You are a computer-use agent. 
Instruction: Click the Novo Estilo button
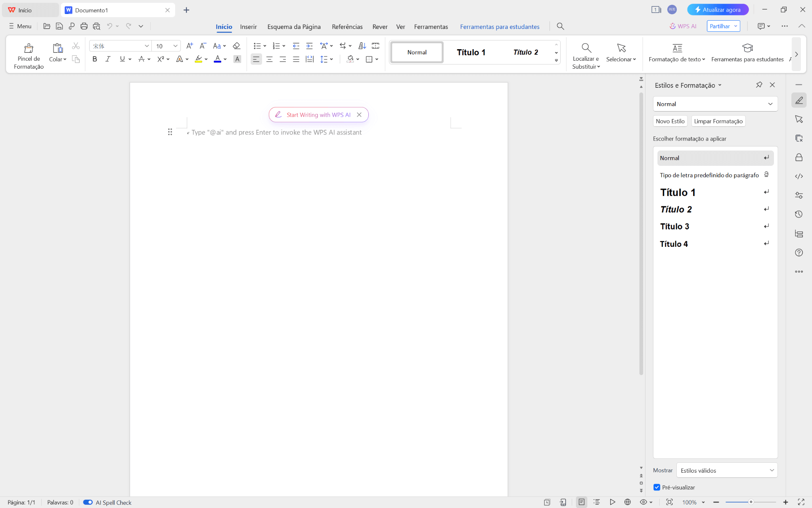pyautogui.click(x=670, y=121)
